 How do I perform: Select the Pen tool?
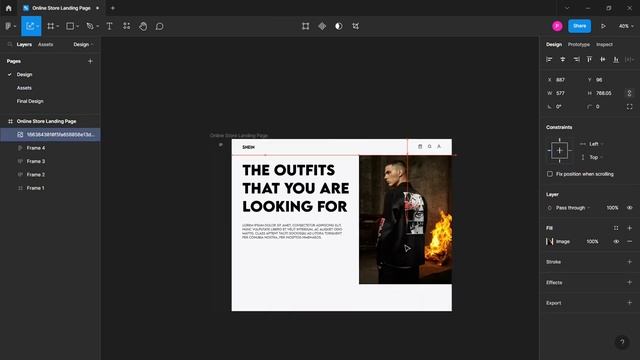(x=90, y=26)
